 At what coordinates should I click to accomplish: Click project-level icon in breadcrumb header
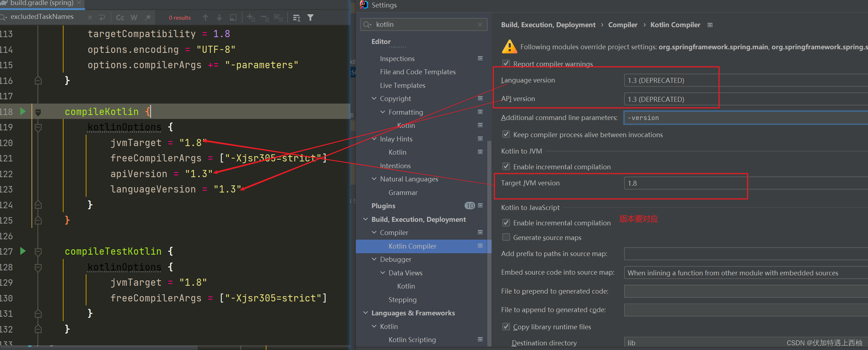pyautogui.click(x=710, y=25)
